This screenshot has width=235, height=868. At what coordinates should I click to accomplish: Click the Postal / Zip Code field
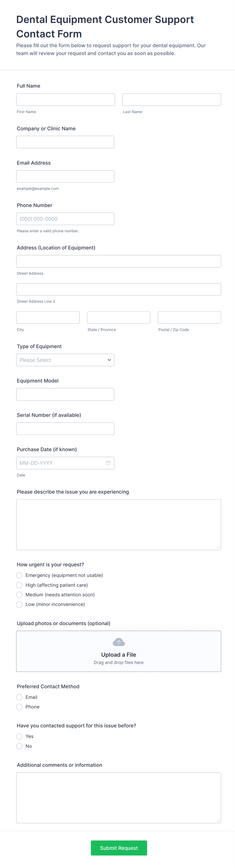pos(189,317)
